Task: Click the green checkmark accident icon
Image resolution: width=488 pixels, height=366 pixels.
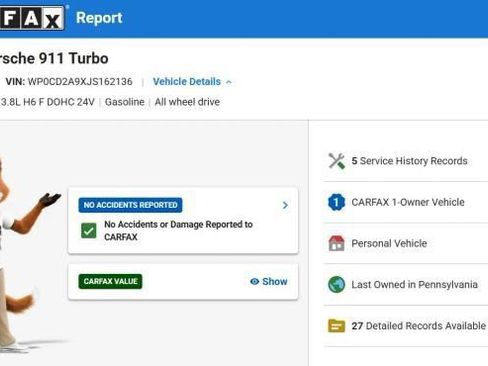Action: (x=89, y=231)
